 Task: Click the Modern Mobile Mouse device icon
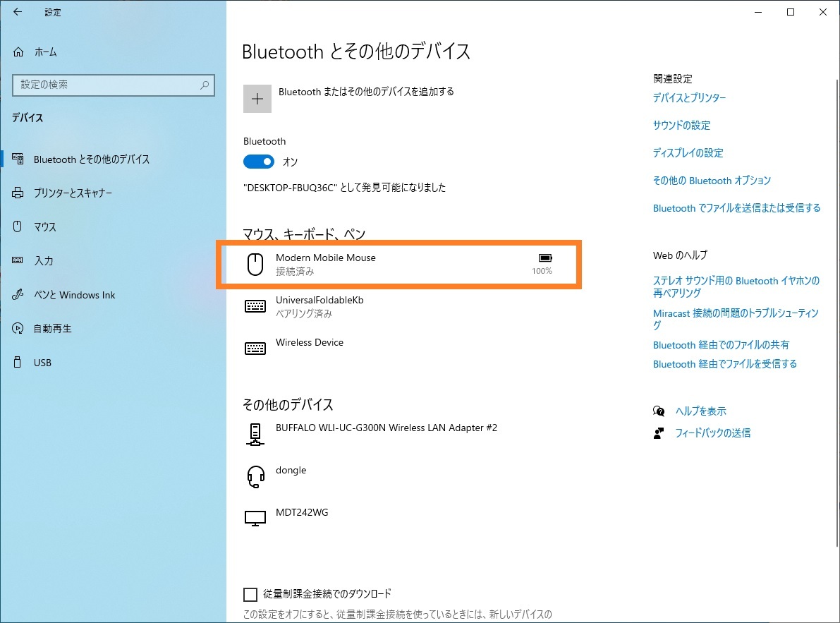click(255, 264)
